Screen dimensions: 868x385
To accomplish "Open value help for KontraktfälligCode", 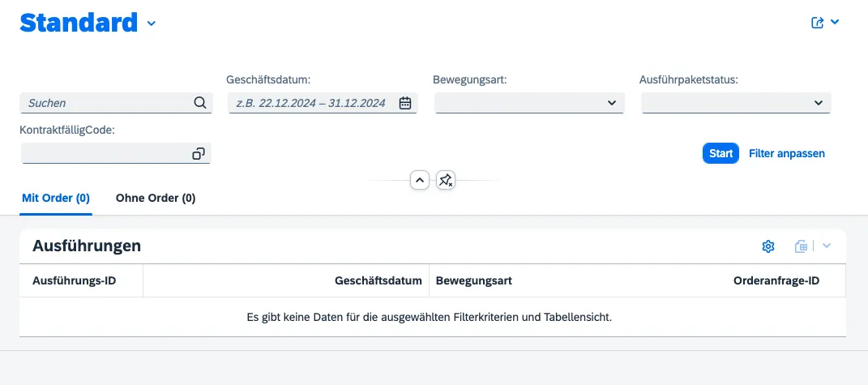I will [x=199, y=153].
